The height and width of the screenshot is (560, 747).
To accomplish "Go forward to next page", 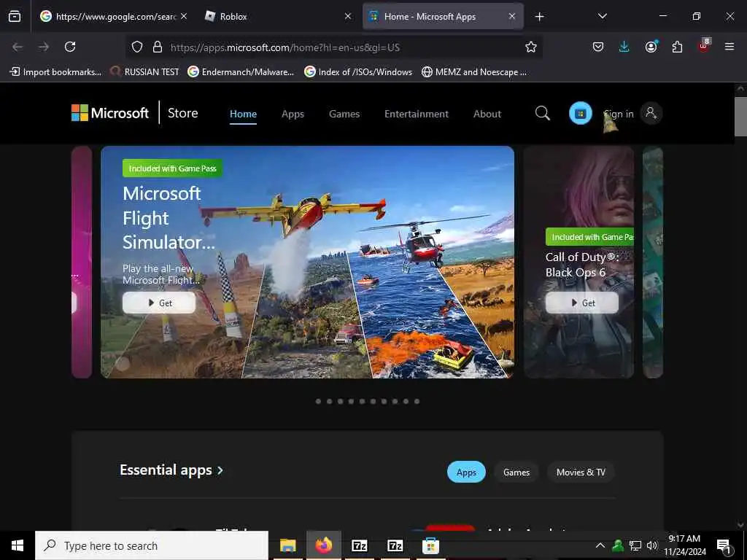I will (44, 47).
